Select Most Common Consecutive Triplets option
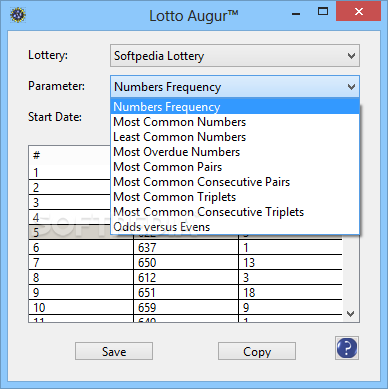 tap(235, 212)
